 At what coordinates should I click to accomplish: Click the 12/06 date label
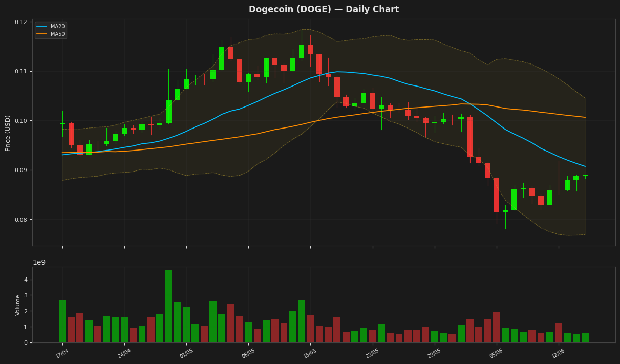(x=559, y=353)
